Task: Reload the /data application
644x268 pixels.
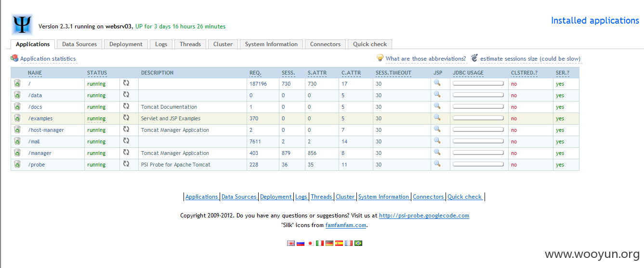Action: coord(126,94)
